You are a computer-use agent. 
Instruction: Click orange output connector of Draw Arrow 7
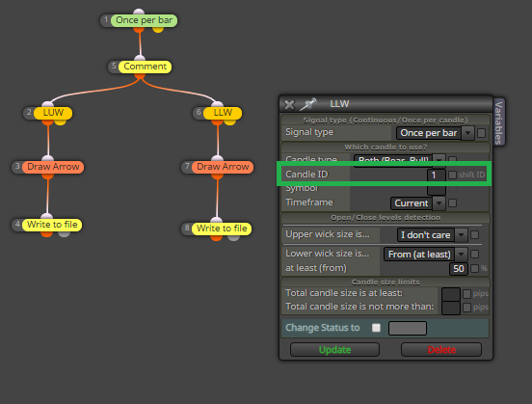217,175
